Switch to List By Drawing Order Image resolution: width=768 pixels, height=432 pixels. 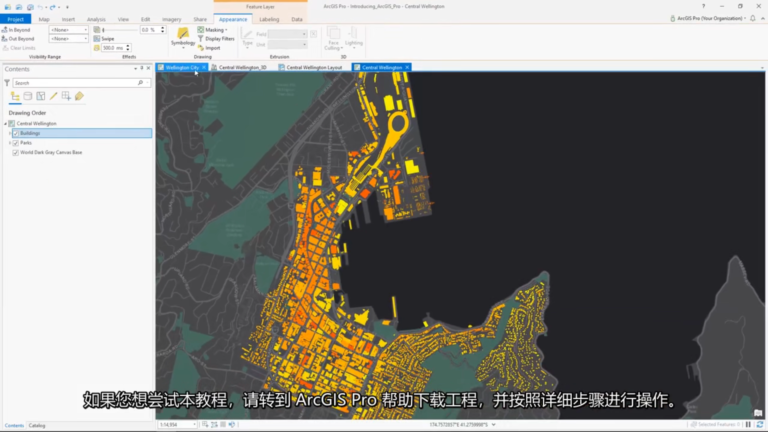point(15,96)
